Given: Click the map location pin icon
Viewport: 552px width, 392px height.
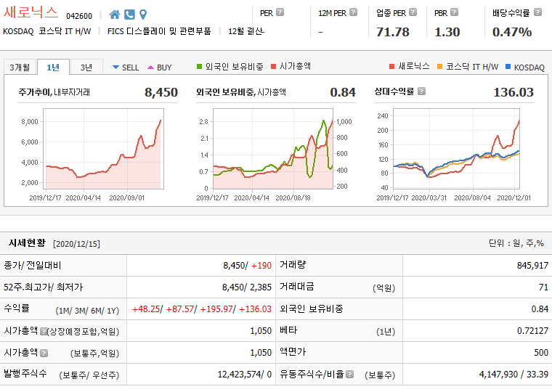Looking at the screenshot, I should (143, 15).
